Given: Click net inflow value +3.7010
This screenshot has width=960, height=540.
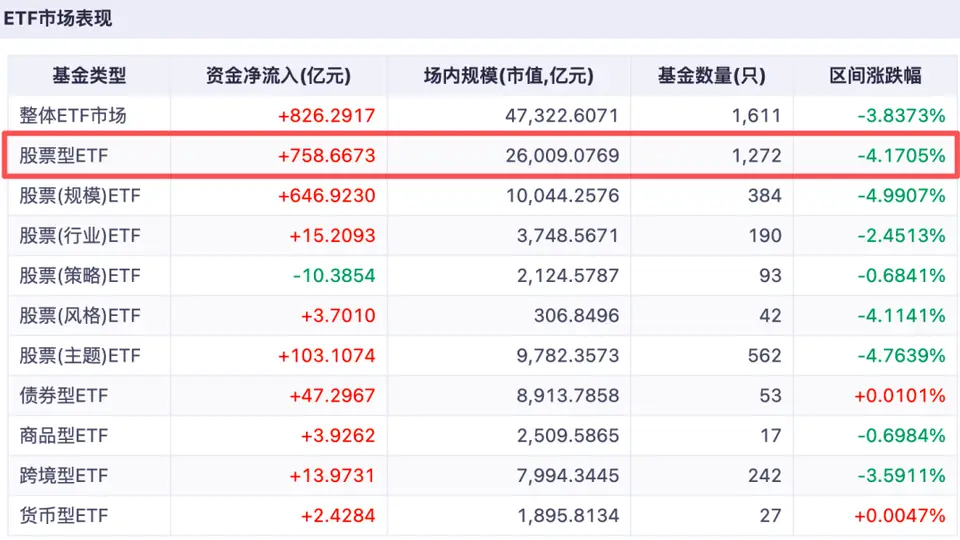Looking at the screenshot, I should click(337, 315).
